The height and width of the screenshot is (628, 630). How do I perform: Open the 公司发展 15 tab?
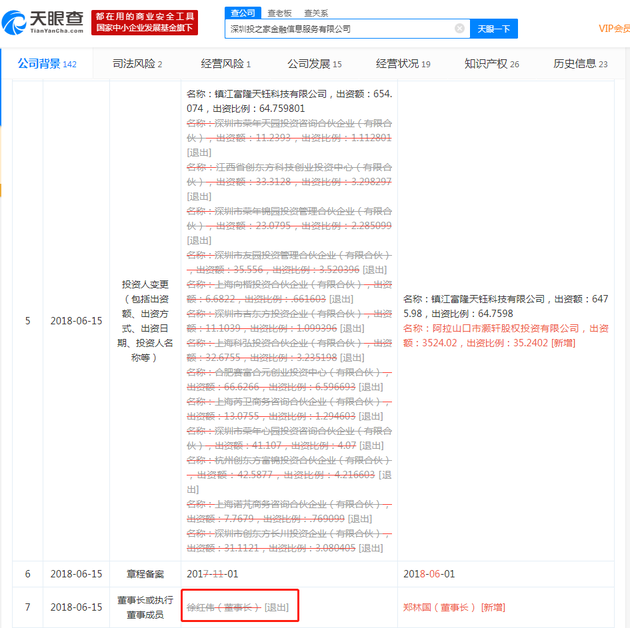coord(314,63)
